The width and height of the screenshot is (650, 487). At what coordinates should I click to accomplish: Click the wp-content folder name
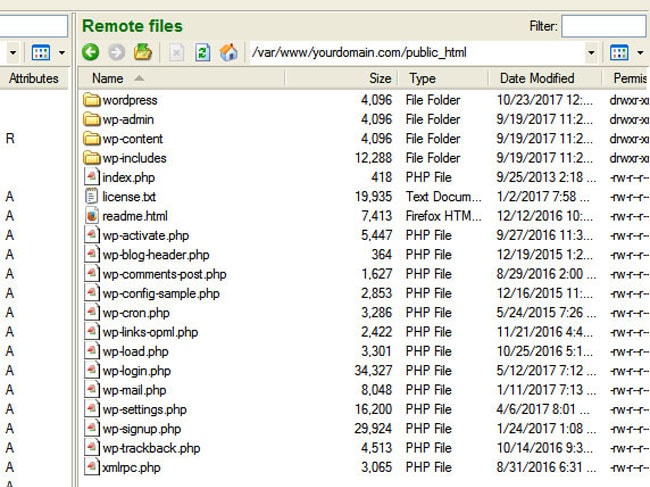click(x=133, y=139)
